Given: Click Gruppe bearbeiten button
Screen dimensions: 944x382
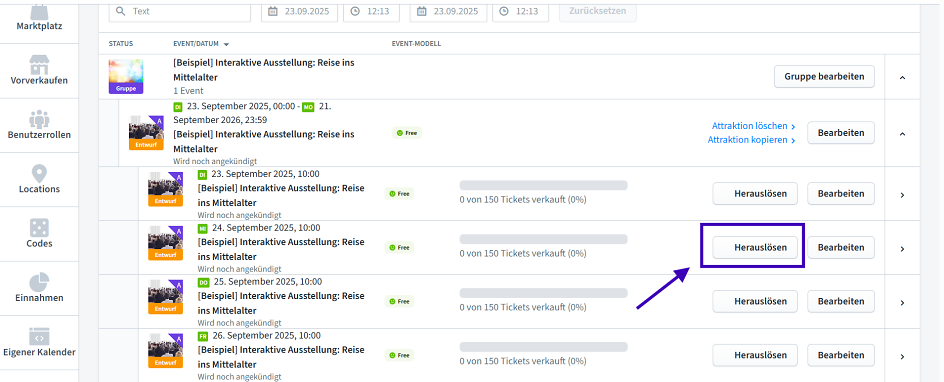Looking at the screenshot, I should [x=824, y=76].
